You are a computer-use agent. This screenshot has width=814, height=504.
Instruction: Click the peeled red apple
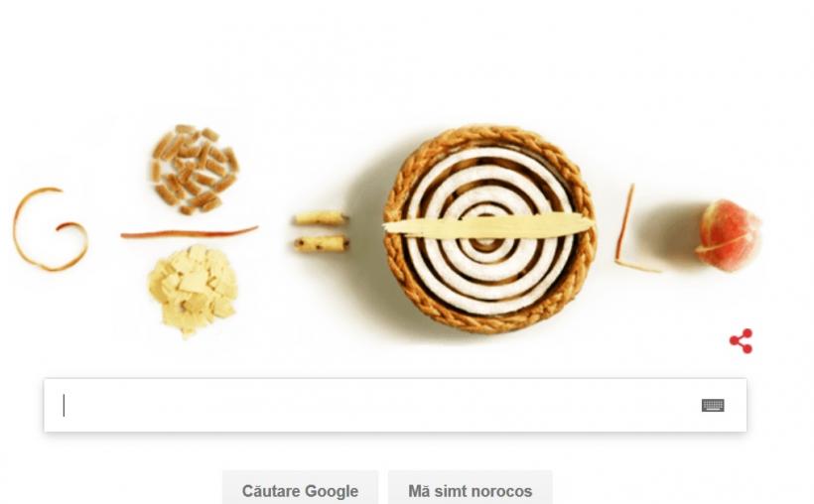[x=728, y=235]
